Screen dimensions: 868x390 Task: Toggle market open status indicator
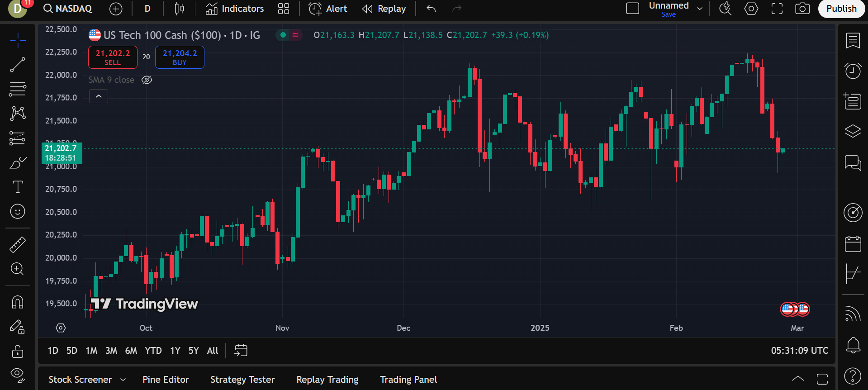(x=283, y=35)
